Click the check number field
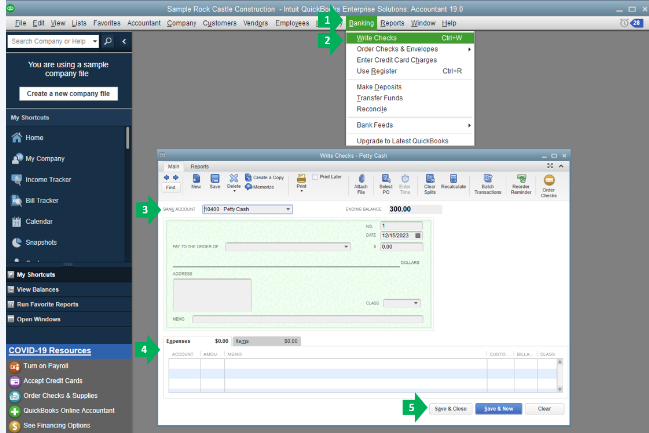This screenshot has height=433, width=649. (401, 226)
